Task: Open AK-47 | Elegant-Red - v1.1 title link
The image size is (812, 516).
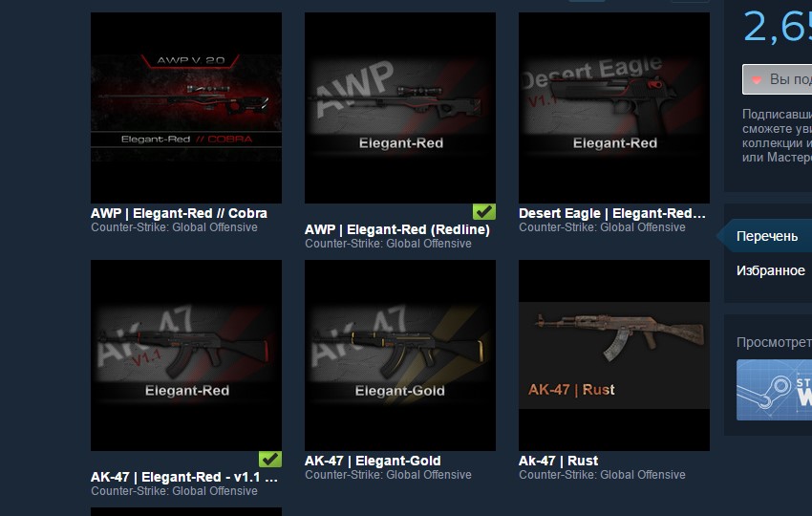Action: [183, 477]
